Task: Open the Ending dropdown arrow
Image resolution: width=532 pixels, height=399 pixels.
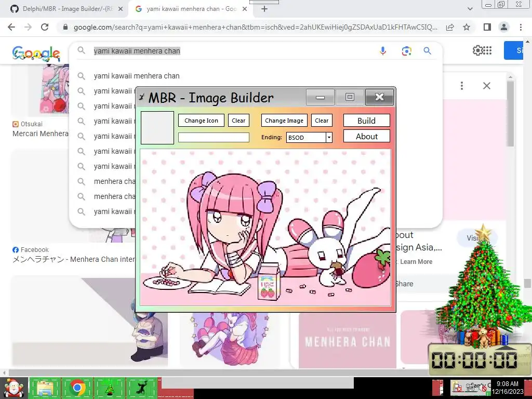Action: point(329,137)
